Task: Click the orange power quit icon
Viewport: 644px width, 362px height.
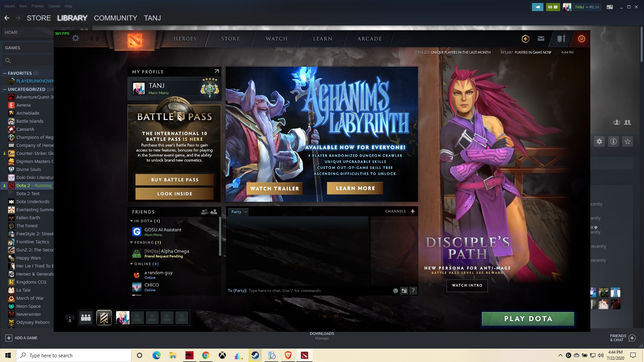Action: pos(581,39)
